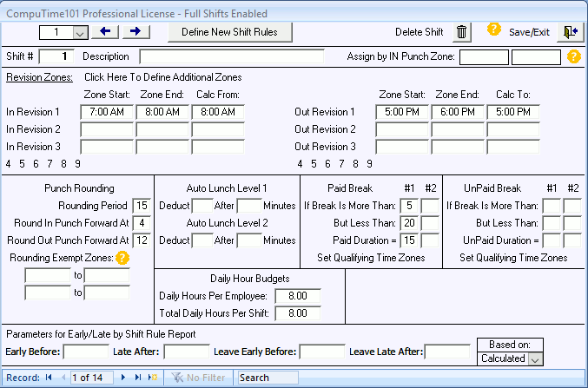Select In revision zone number 4

tap(8, 164)
